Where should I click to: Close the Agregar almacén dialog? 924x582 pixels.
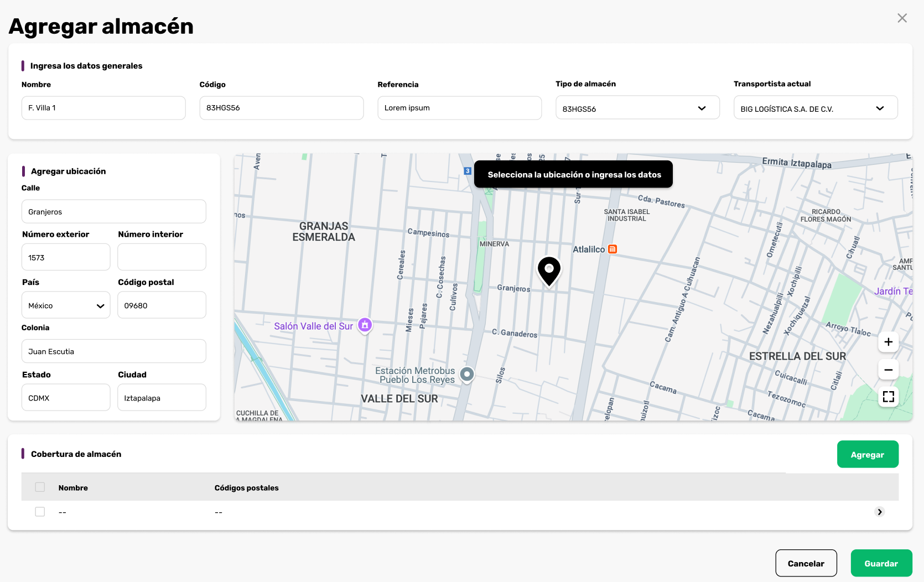click(902, 18)
